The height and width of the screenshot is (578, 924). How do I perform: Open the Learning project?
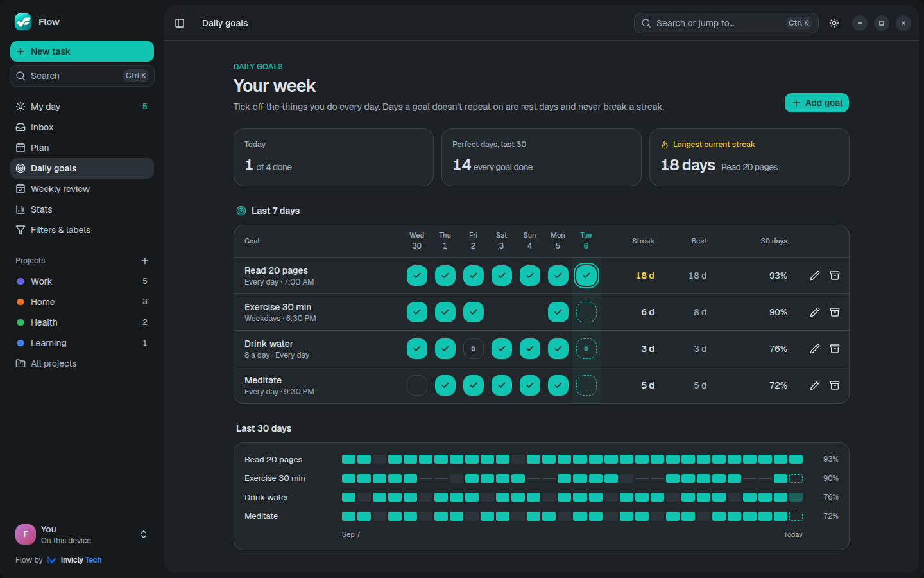click(82, 343)
